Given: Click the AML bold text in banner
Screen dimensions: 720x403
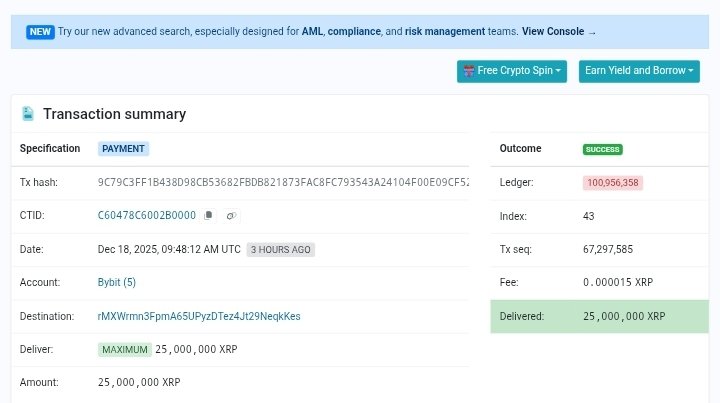Looking at the screenshot, I should click(x=312, y=32).
